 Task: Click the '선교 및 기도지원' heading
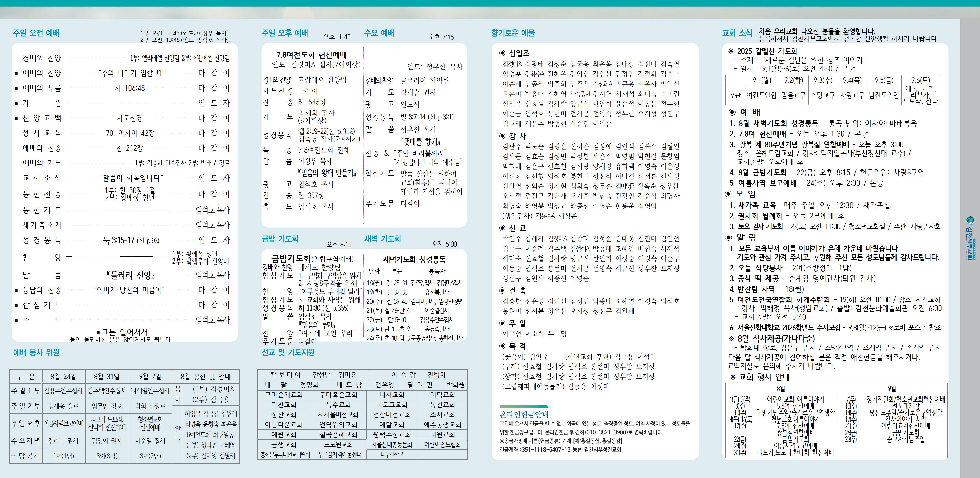tap(288, 352)
